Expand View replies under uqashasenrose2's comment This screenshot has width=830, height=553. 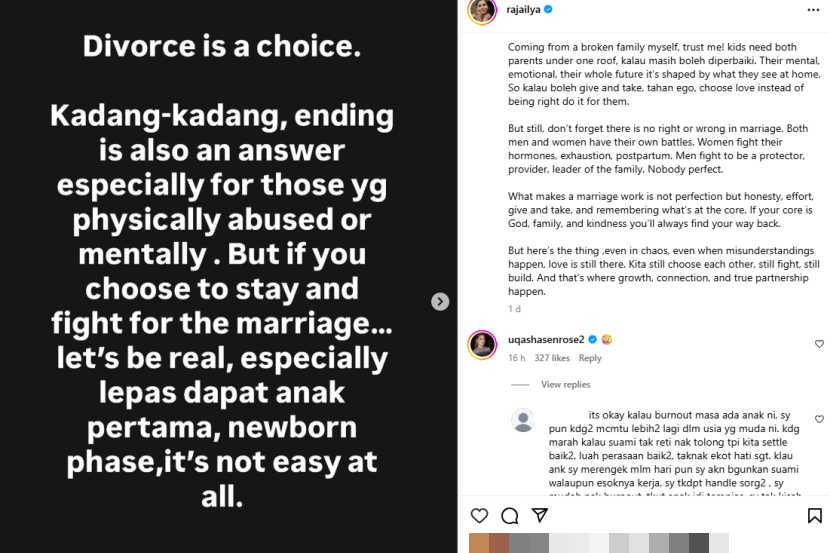[x=565, y=385]
